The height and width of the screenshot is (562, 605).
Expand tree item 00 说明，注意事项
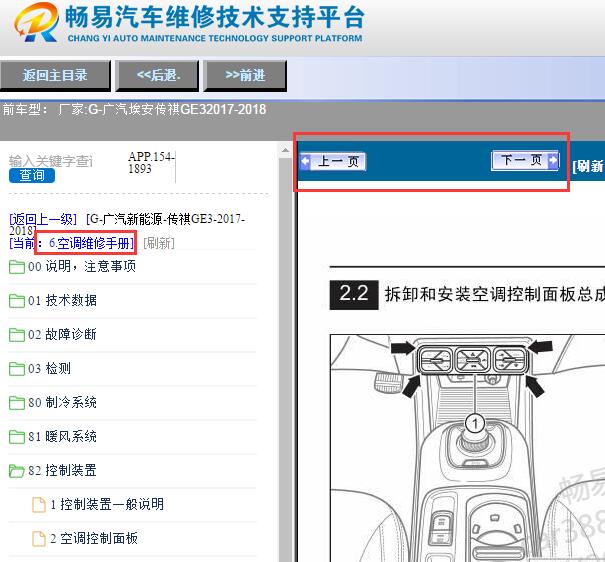click(x=82, y=267)
